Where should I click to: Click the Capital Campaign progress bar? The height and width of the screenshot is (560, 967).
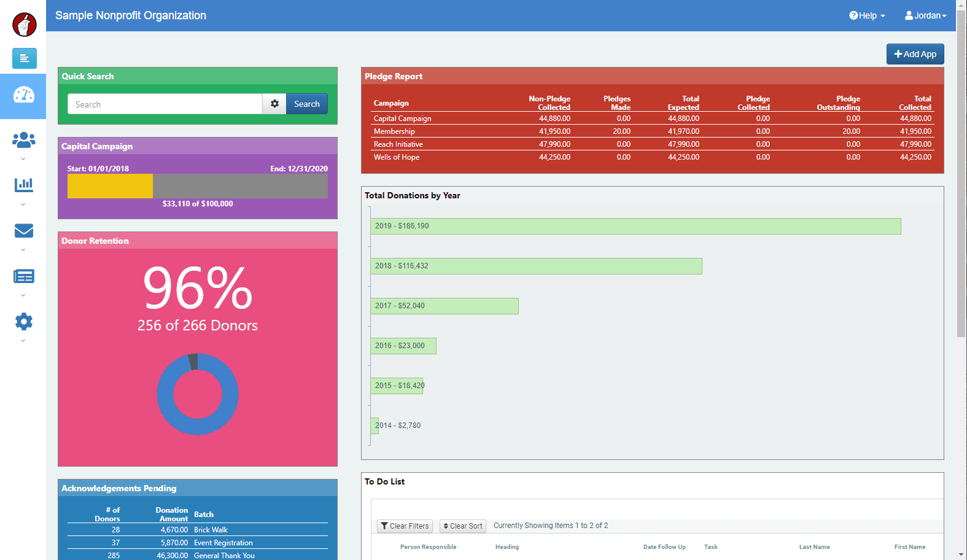[197, 186]
